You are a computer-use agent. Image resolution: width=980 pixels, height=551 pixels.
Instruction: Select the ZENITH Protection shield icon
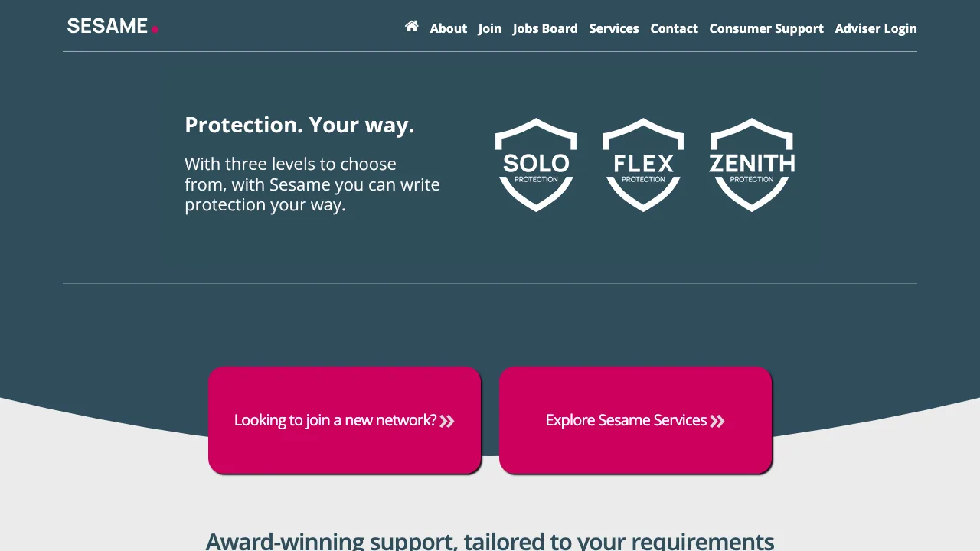[x=752, y=165]
